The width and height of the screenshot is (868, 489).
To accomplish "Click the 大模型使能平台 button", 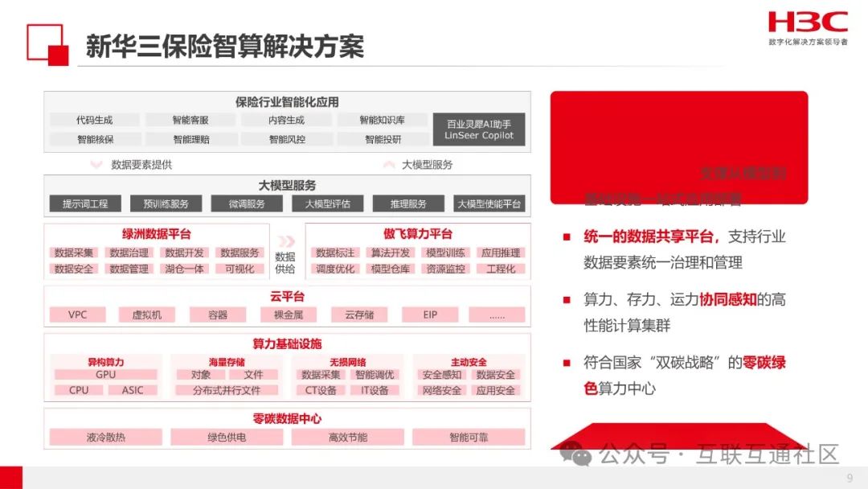I will click(x=489, y=203).
